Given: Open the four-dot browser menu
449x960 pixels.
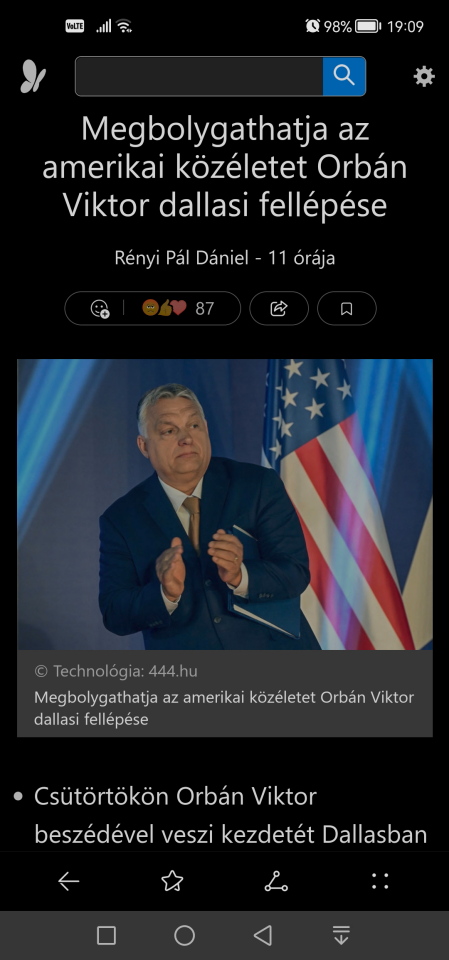Looking at the screenshot, I should pos(380,881).
